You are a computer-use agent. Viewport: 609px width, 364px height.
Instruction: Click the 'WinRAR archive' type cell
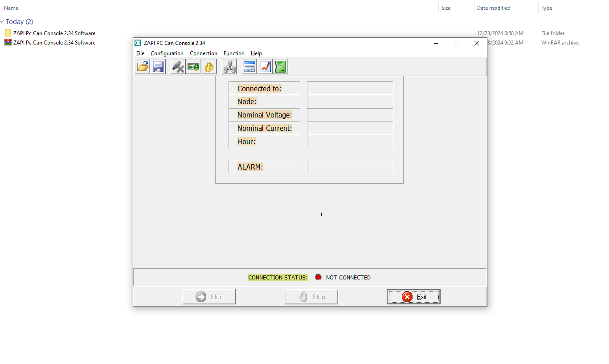(560, 43)
